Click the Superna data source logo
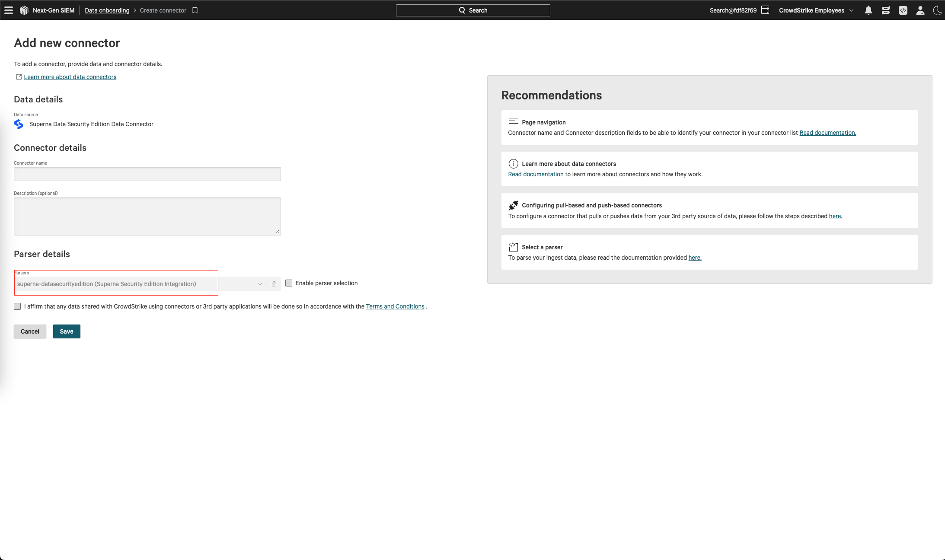945x560 pixels. pos(19,124)
